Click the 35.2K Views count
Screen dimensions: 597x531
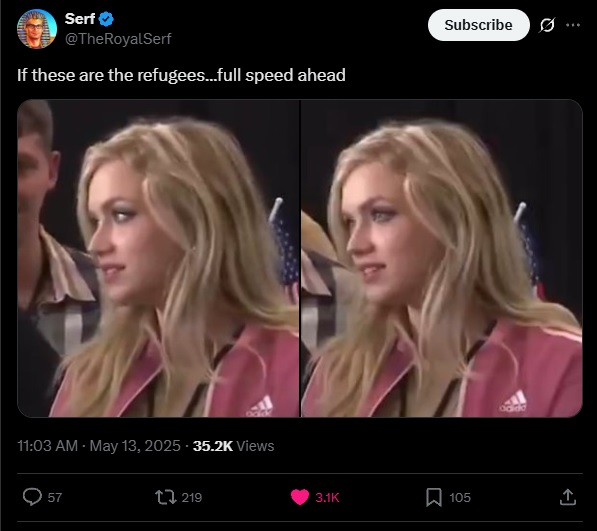pos(233,446)
